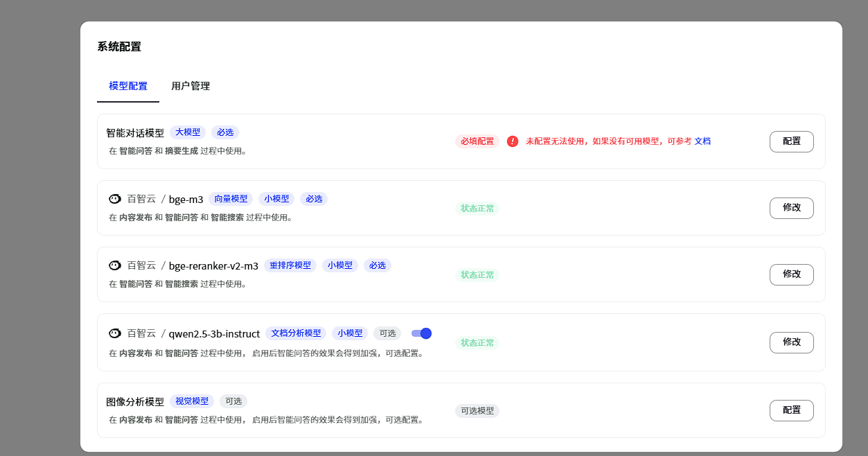
Task: Click the 视觉模型 tag beside 图像分析模型
Action: point(192,401)
